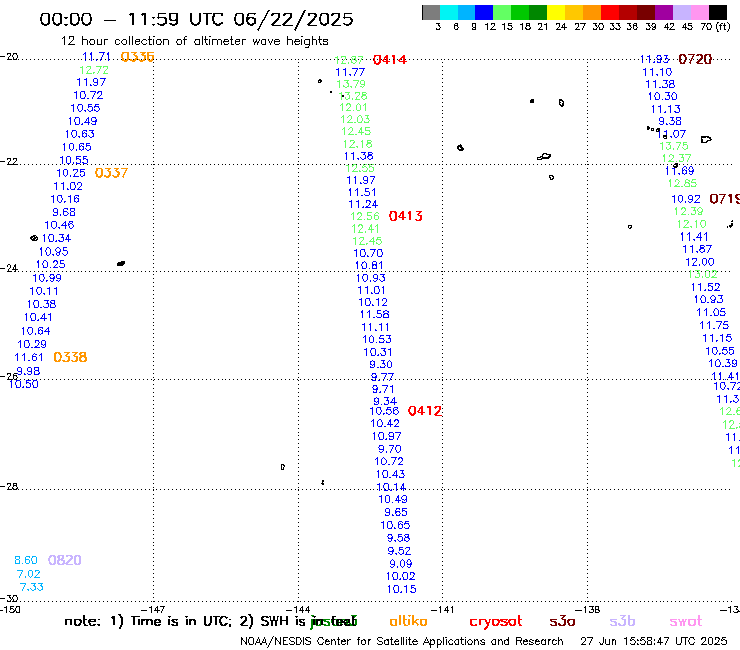Click wave height reading 9.98
This screenshot has height=650, width=740.
(x=28, y=371)
